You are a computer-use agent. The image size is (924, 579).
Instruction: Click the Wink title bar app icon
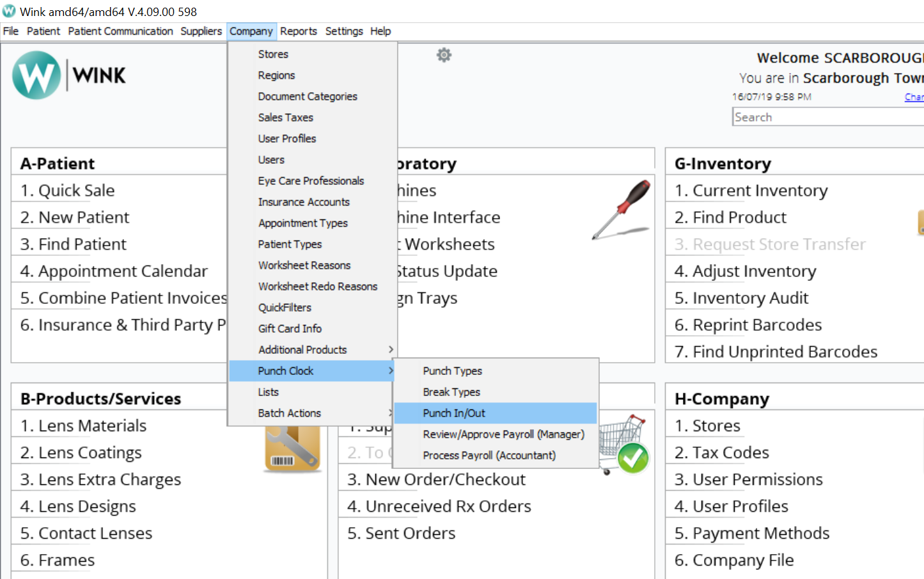(9, 11)
